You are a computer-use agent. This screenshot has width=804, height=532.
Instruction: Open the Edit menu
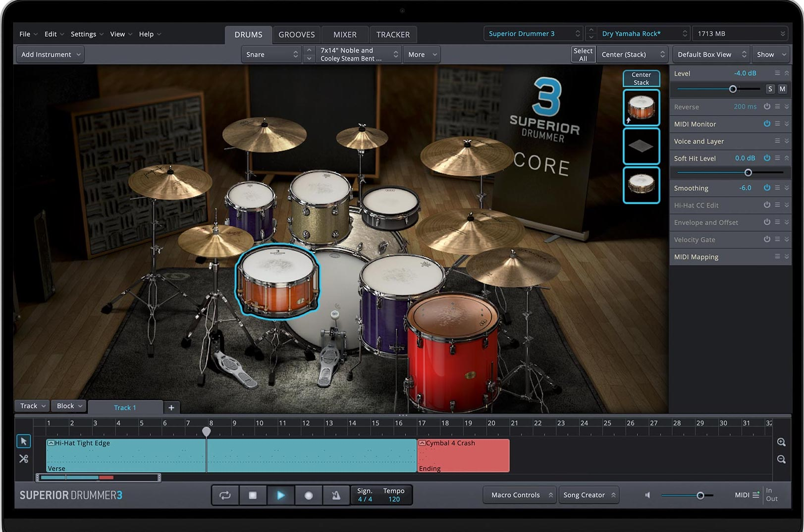pos(54,34)
